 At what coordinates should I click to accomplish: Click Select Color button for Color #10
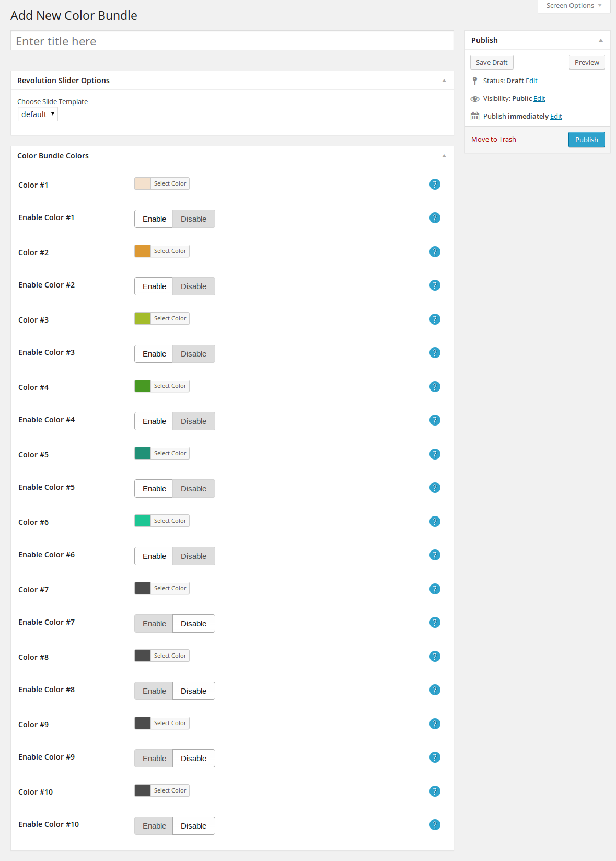pos(170,790)
